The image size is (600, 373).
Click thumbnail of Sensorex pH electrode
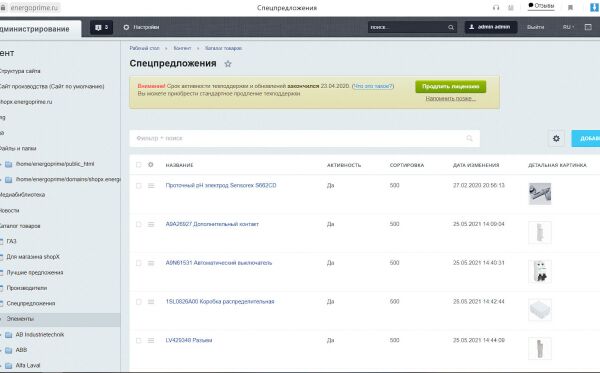tap(540, 194)
